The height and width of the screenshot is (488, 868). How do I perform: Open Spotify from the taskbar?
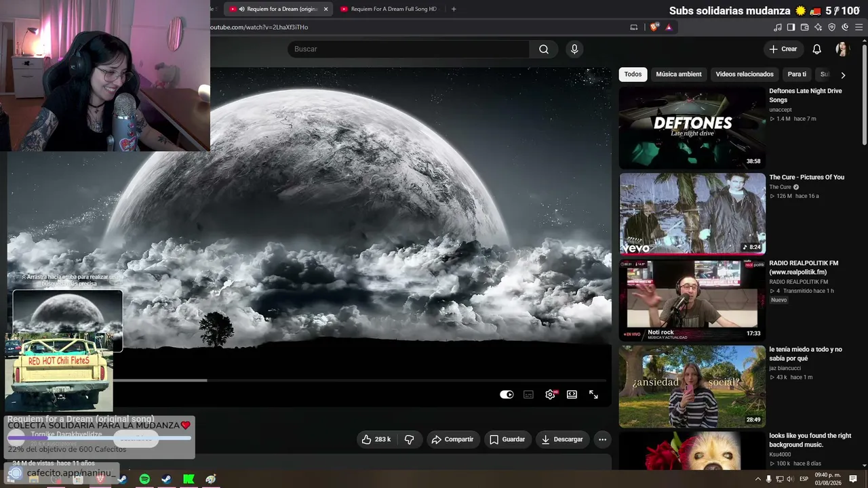(x=144, y=479)
